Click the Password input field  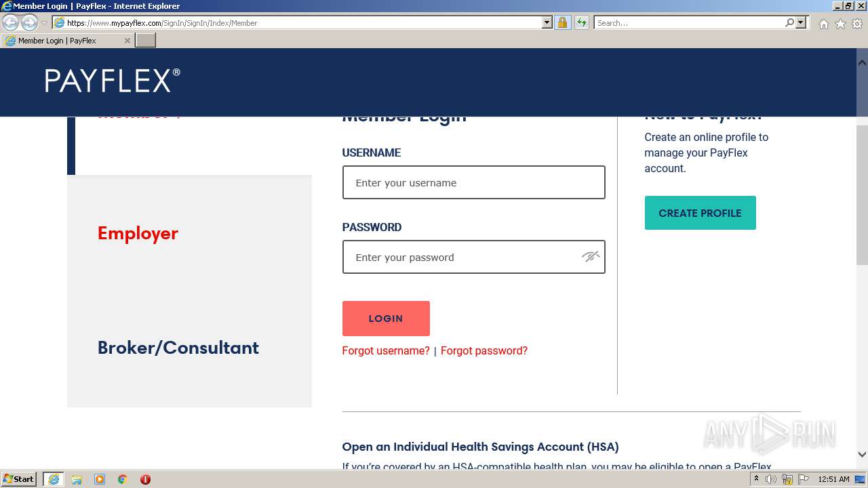[473, 257]
